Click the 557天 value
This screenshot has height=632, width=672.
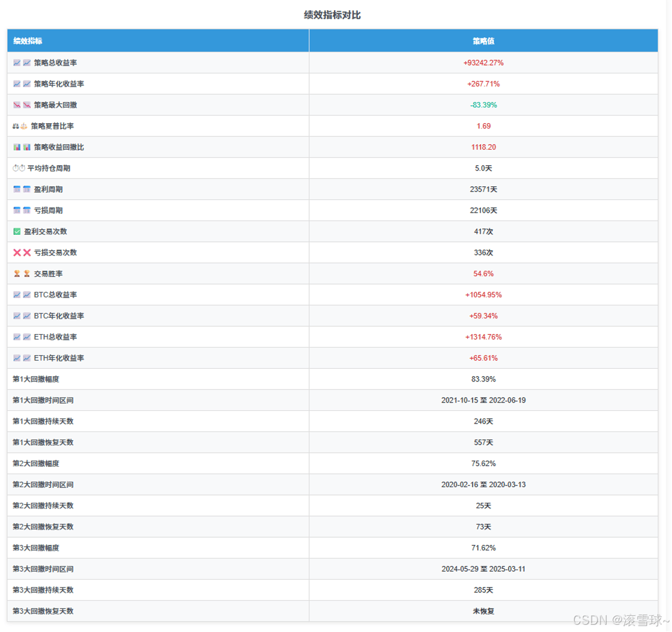coord(483,443)
